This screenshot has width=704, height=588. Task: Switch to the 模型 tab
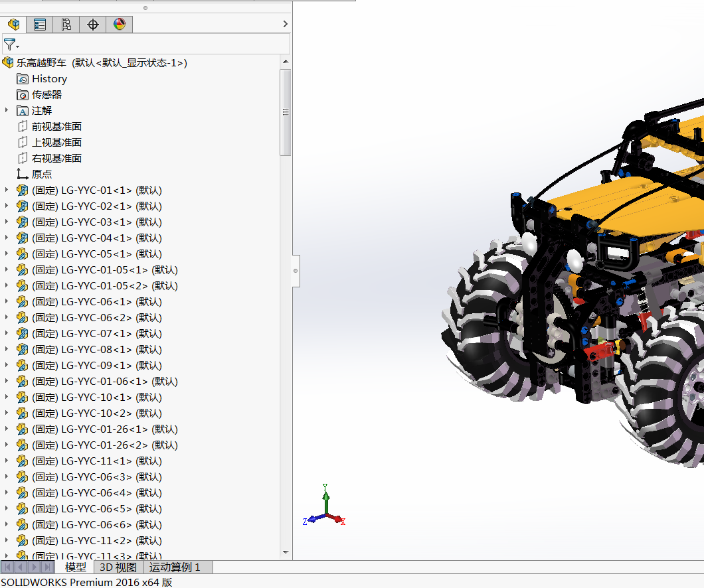75,567
